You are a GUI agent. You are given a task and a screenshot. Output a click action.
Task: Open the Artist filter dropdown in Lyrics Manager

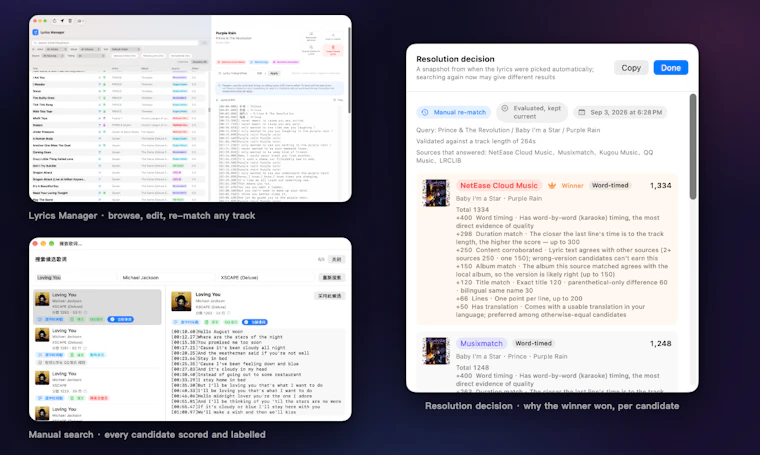pos(56,49)
